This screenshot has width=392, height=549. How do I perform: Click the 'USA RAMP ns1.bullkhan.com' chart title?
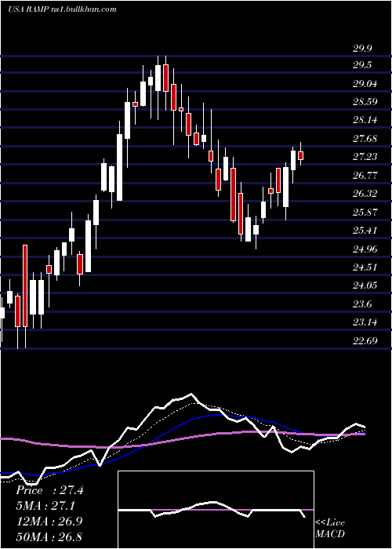(x=62, y=9)
